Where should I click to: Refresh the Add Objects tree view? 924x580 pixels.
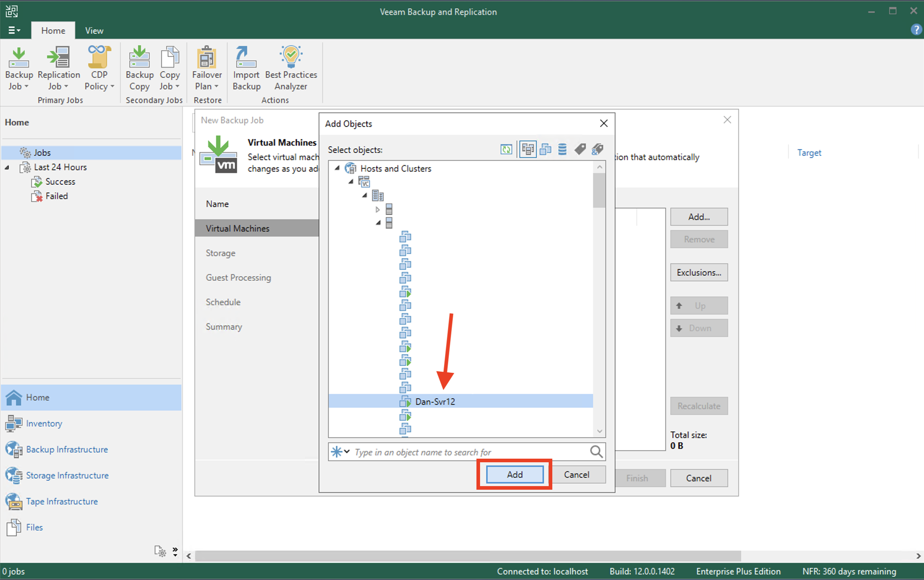pos(506,149)
